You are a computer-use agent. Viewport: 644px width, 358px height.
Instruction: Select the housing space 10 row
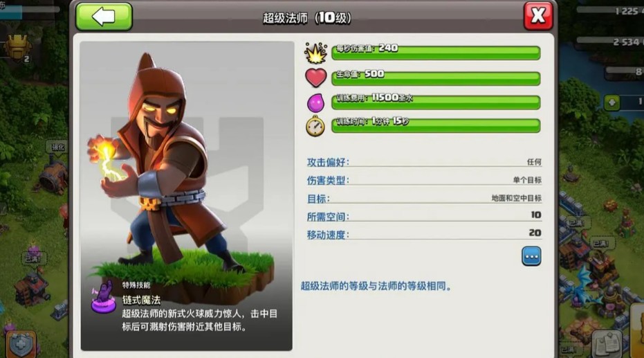click(x=424, y=216)
